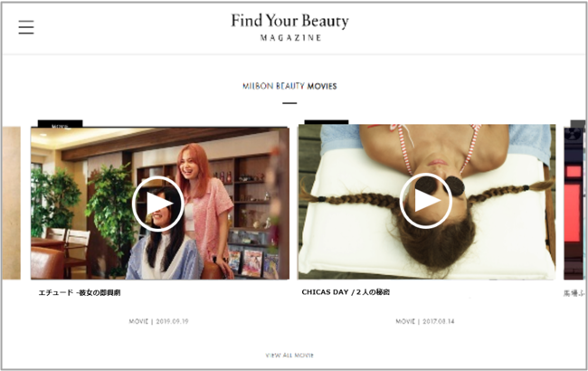Open the CHICAS DAY / 2人の秘密 title link

(346, 292)
